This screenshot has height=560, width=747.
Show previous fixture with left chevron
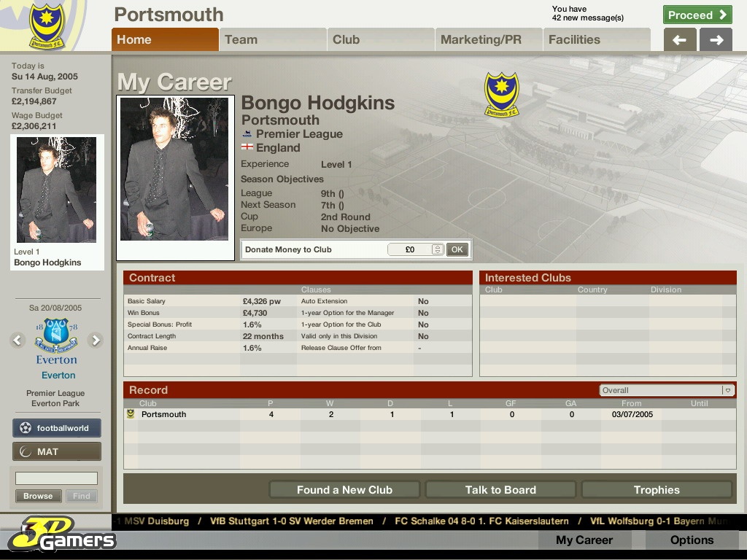tap(18, 340)
